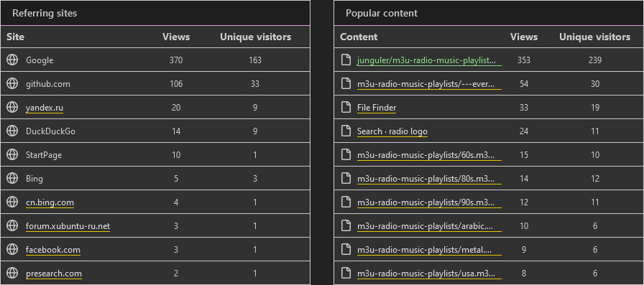Viewport: 644px width, 285px height.
Task: Open the cn.bing.com referrer link
Action: pos(50,202)
